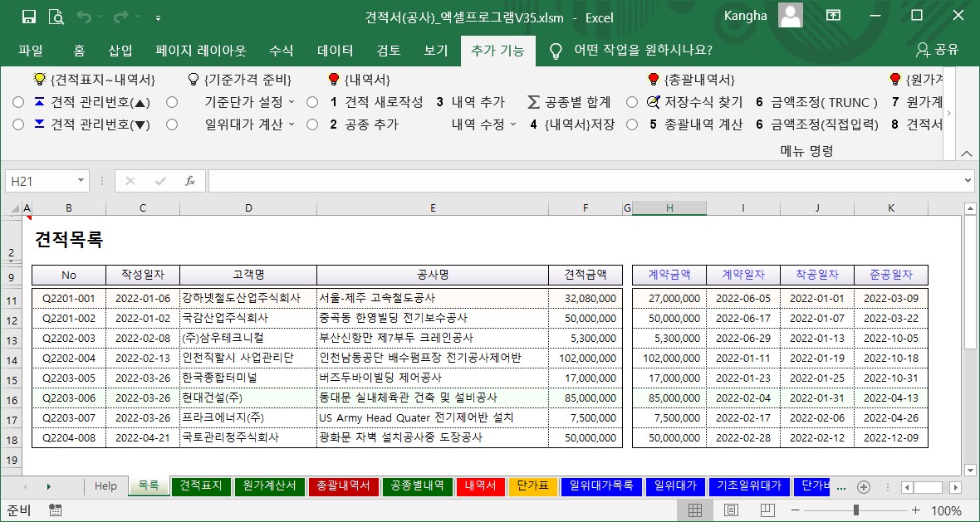Click the Save icon in title bar
This screenshot has width=980, height=522.
pyautogui.click(x=29, y=17)
